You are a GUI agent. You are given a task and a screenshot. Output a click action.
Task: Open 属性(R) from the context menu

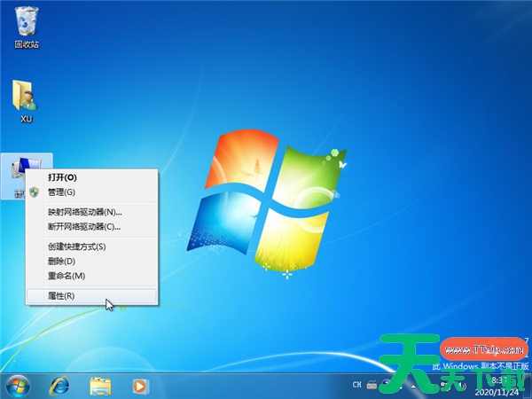(61, 295)
